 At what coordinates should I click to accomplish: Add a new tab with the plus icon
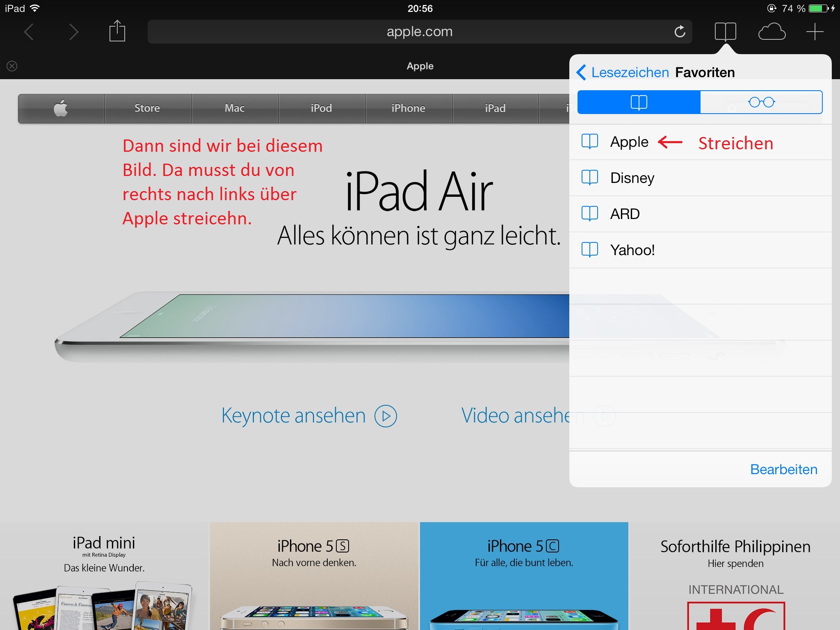click(815, 32)
